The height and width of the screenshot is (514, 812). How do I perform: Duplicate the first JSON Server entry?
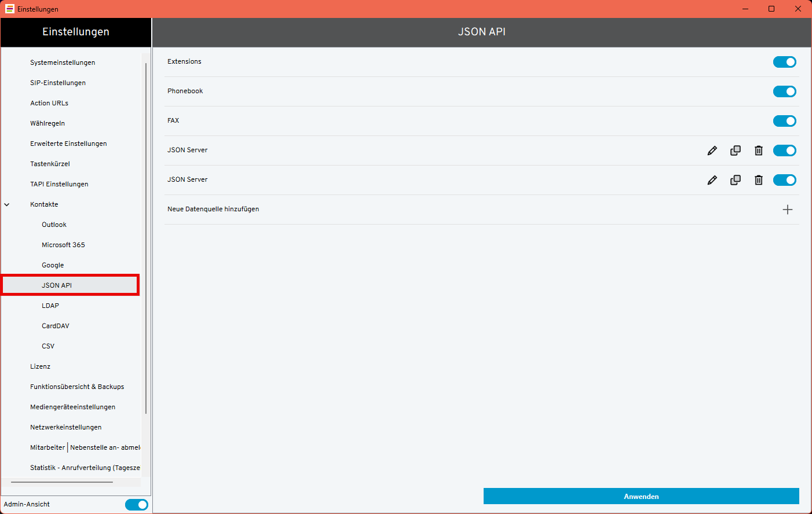[736, 150]
